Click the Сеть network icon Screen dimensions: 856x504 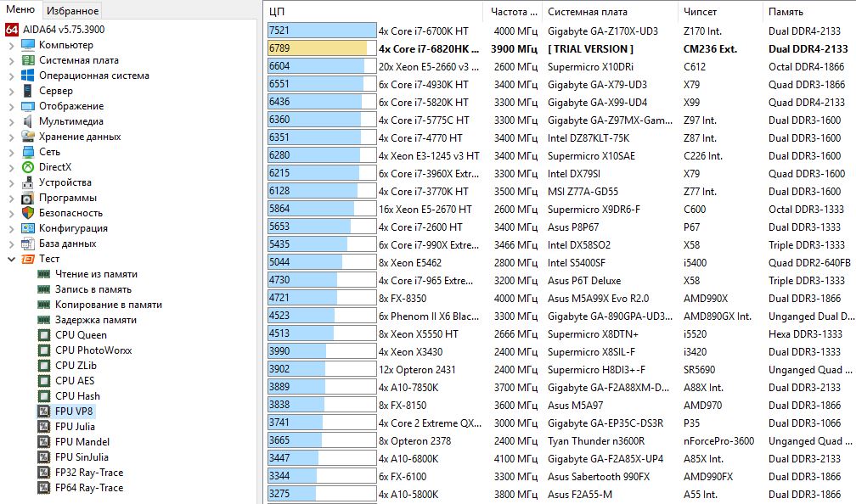pos(28,152)
